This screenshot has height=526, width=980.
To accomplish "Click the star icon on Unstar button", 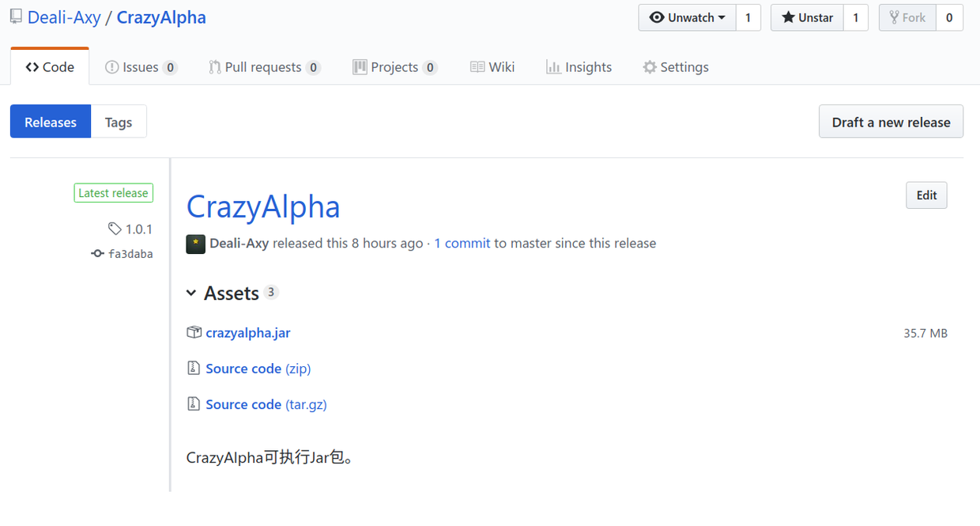I will coord(787,17).
